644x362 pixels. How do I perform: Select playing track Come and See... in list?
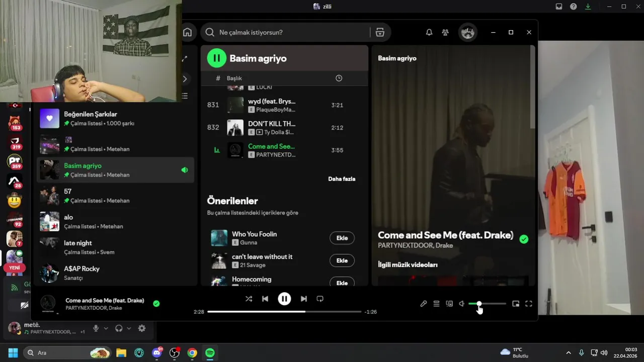click(284, 150)
